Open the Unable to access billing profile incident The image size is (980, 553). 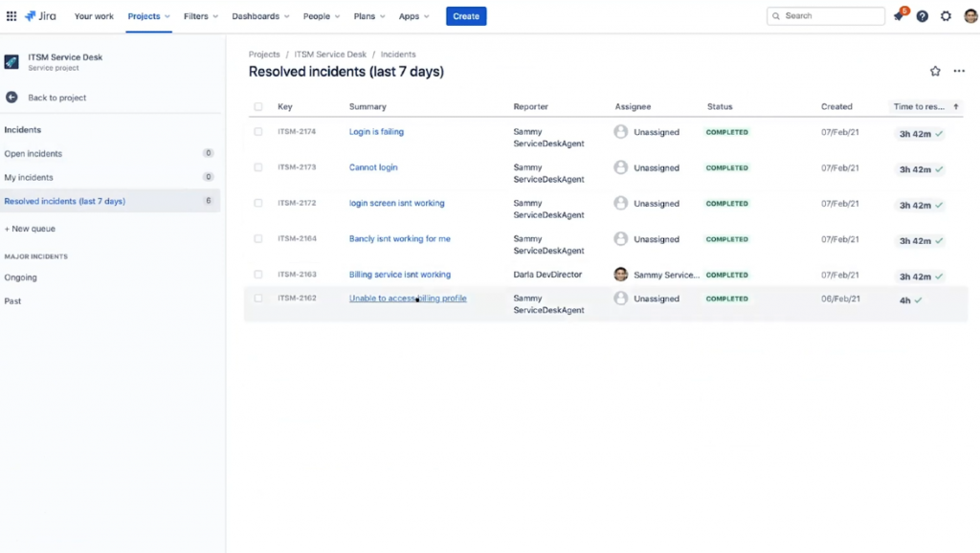click(408, 299)
